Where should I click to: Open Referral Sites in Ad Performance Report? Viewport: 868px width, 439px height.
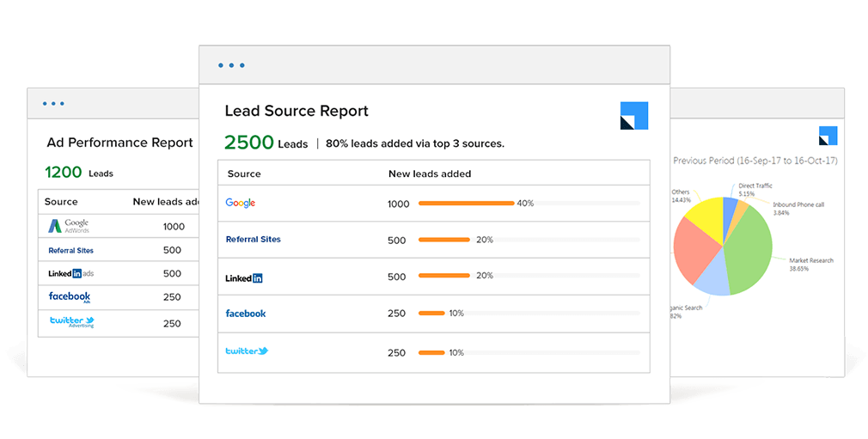[x=70, y=250]
